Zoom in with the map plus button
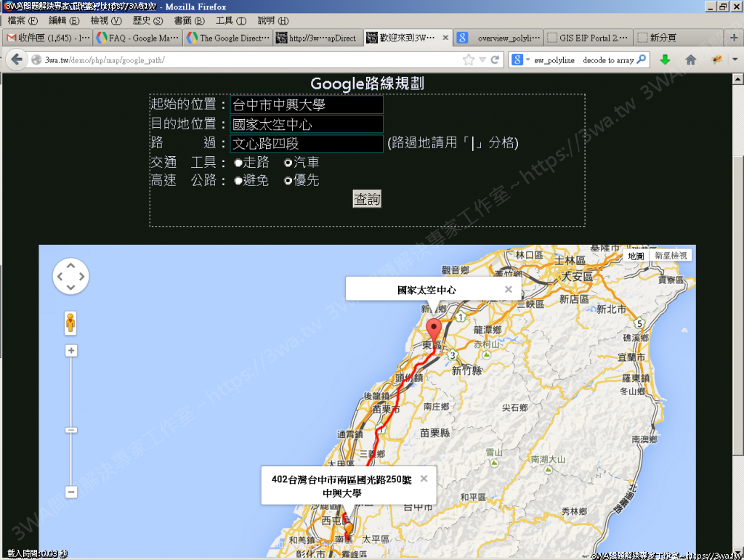 tap(71, 351)
